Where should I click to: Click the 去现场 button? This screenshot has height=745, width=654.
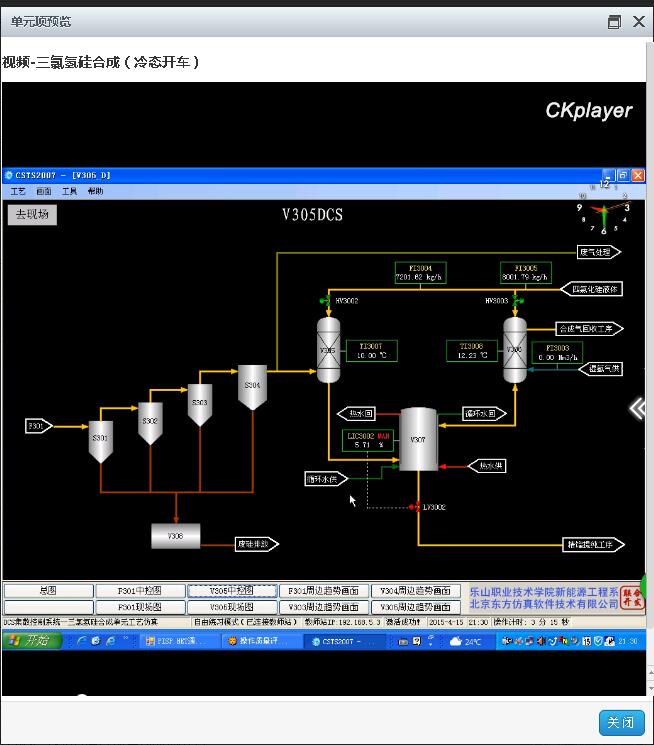31,214
